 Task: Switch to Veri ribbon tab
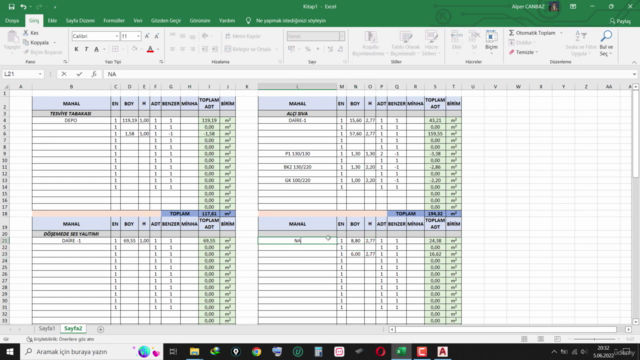click(x=138, y=20)
